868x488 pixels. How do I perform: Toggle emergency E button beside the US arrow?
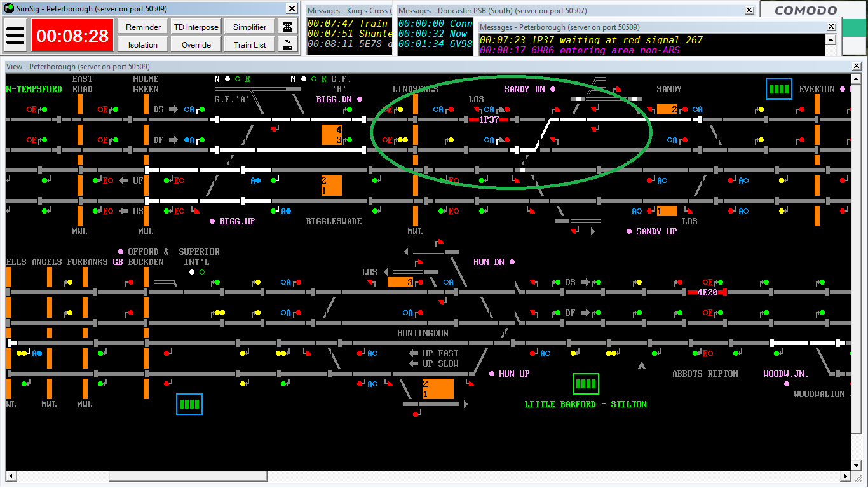(108, 211)
